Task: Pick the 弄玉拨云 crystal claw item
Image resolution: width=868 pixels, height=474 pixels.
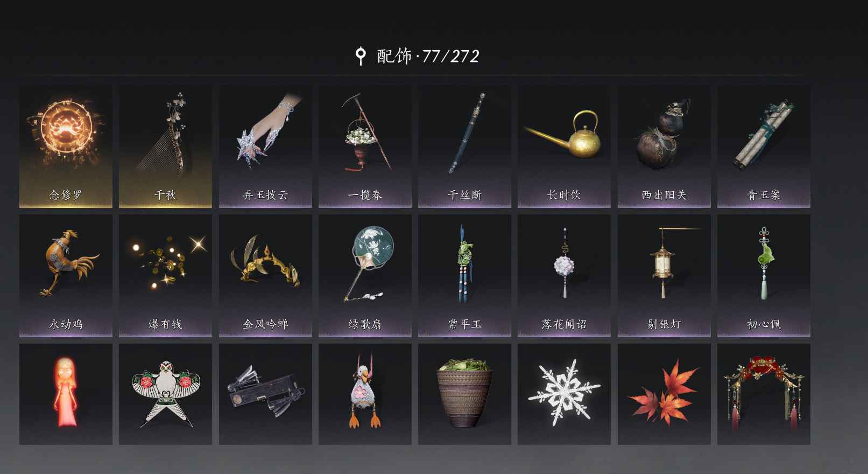Action: click(265, 146)
